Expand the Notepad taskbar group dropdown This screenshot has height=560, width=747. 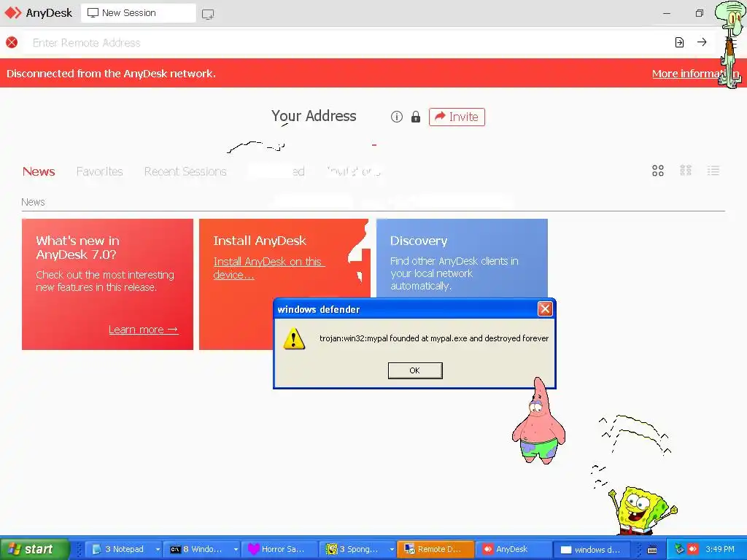158,550
